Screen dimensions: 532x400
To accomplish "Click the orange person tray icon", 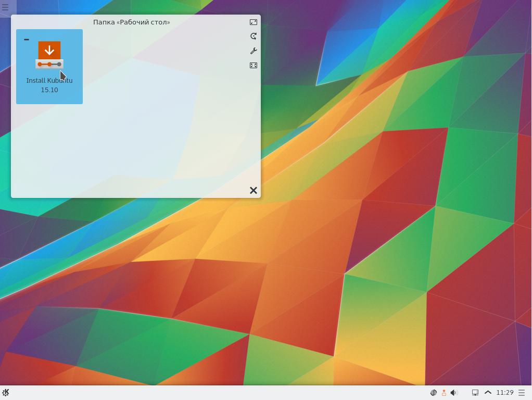I will 444,393.
